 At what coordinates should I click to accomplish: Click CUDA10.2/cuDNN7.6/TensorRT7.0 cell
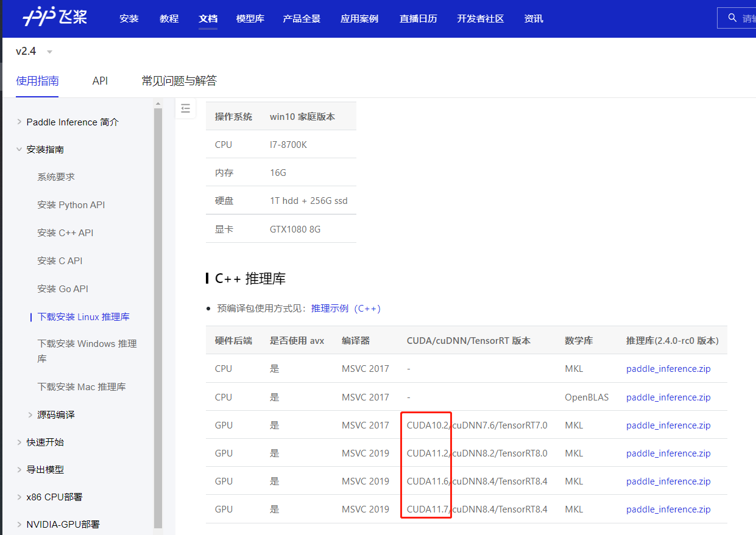pyautogui.click(x=477, y=425)
